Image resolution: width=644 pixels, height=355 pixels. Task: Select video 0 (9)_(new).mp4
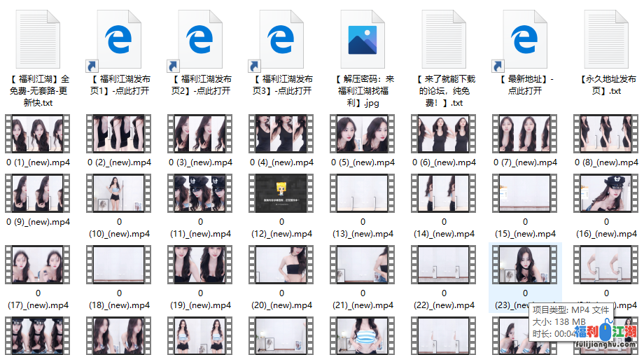tap(38, 193)
